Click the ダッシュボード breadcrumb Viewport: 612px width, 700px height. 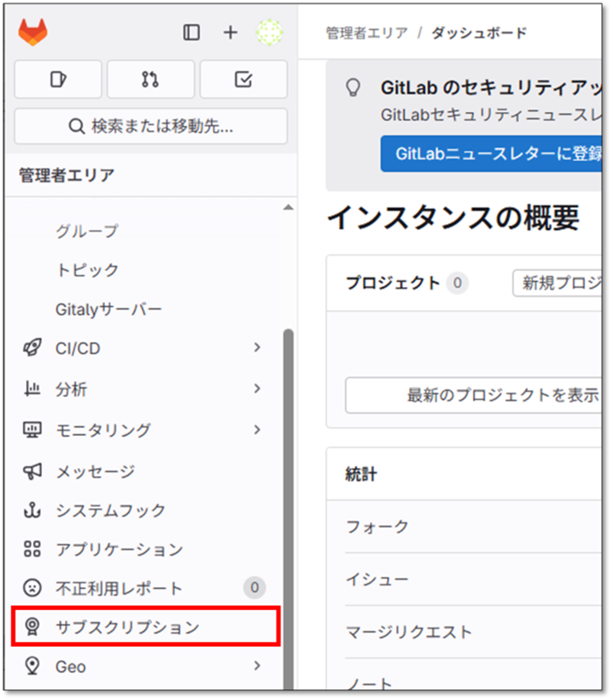tap(479, 32)
